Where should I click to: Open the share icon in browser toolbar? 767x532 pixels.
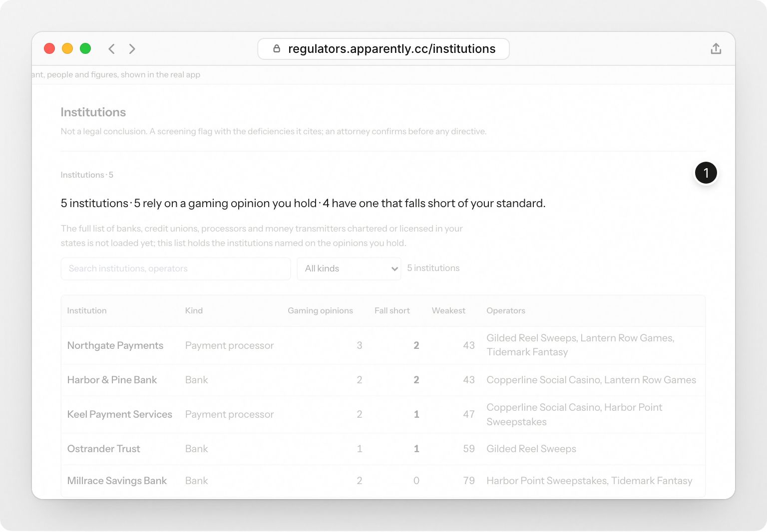(716, 48)
